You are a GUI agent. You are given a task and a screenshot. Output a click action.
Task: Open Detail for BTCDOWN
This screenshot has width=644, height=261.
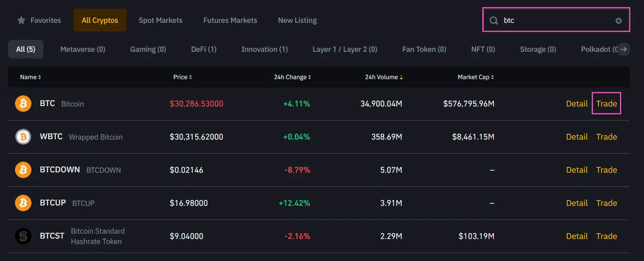577,170
